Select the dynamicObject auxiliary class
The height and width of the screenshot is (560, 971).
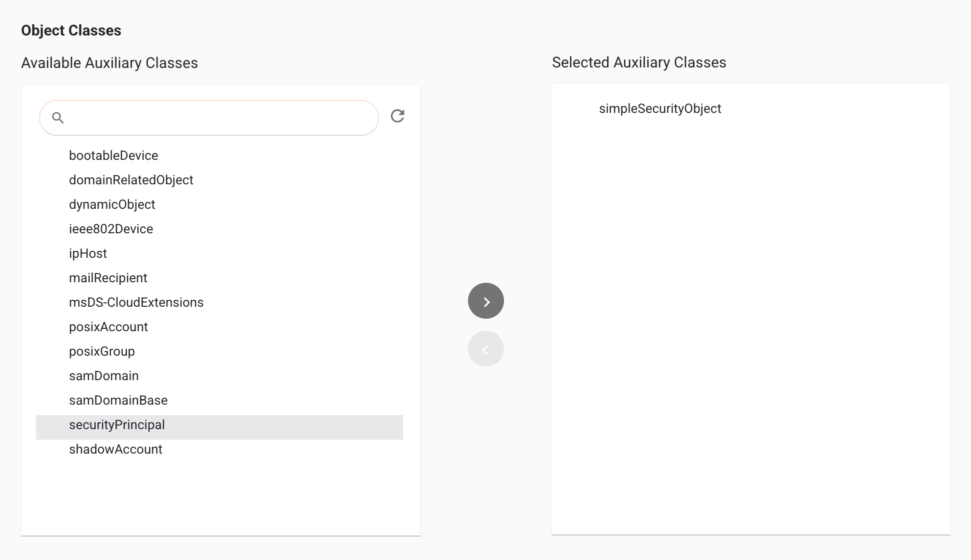pos(112,204)
